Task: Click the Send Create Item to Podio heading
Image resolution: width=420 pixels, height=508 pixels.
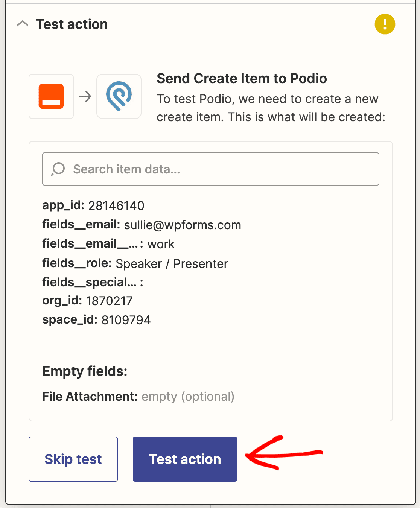Action: tap(242, 78)
